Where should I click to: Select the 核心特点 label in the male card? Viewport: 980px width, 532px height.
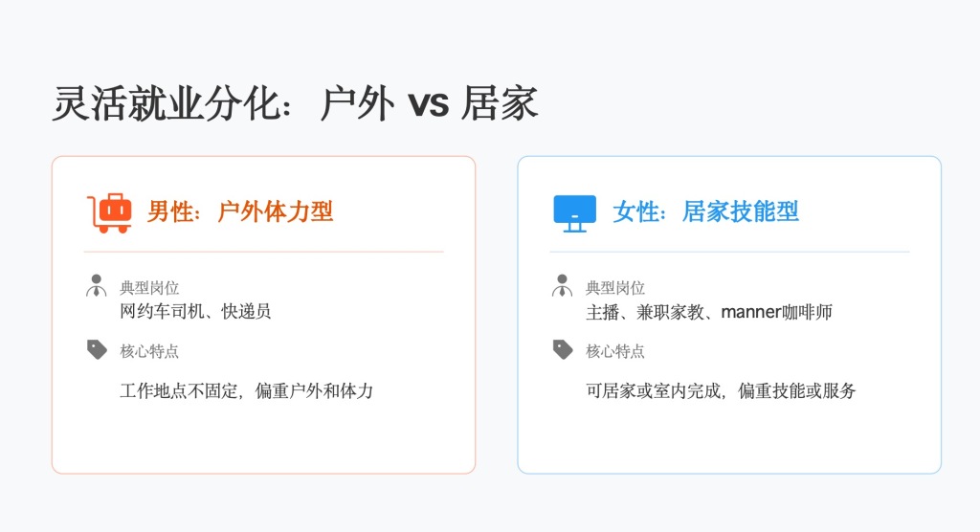pyautogui.click(x=149, y=351)
